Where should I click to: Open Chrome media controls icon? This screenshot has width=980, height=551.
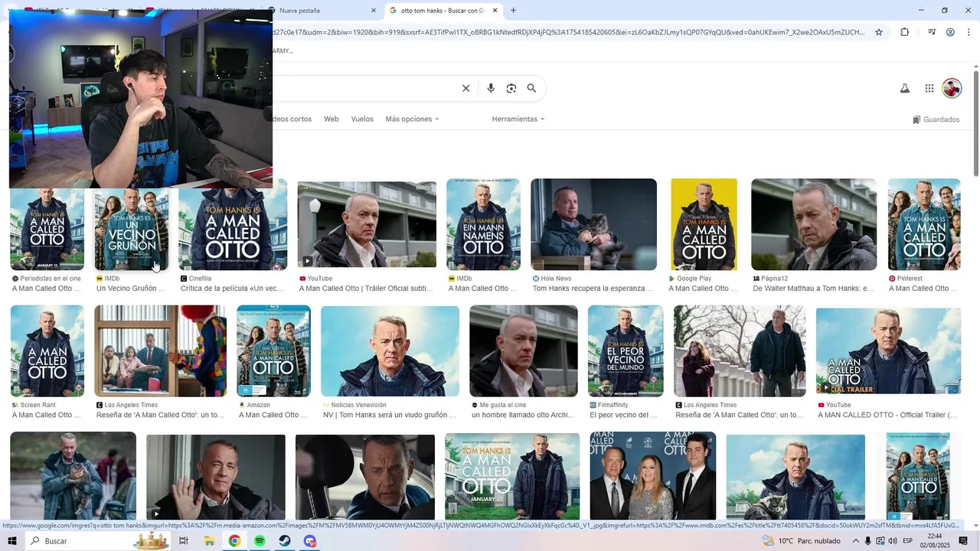[x=932, y=32]
